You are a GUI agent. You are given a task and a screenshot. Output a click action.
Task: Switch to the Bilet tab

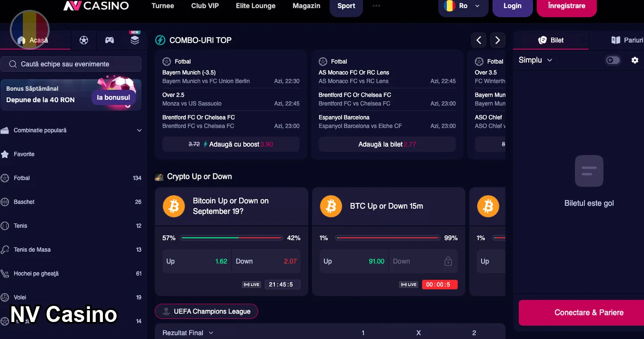tap(551, 40)
